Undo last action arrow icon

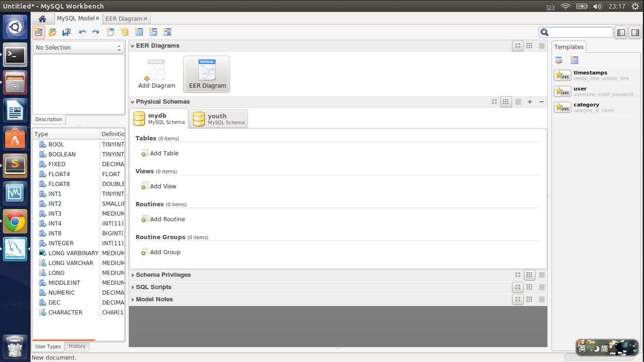pos(82,32)
